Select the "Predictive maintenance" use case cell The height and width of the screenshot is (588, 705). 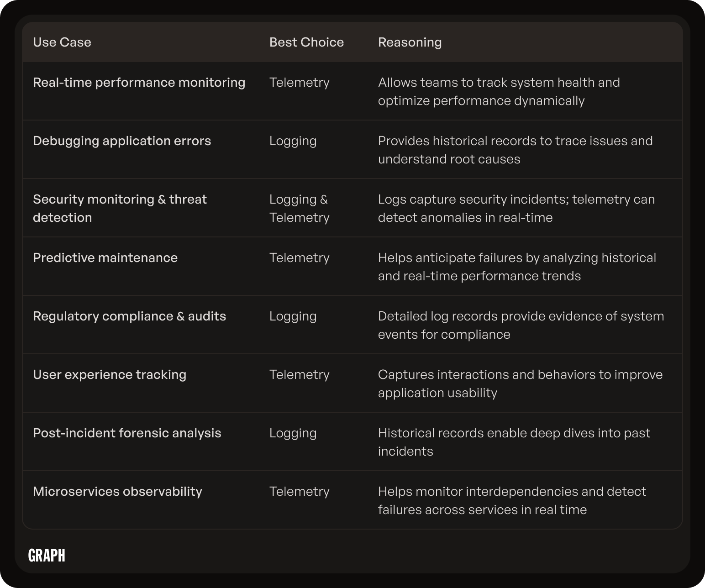click(x=105, y=258)
